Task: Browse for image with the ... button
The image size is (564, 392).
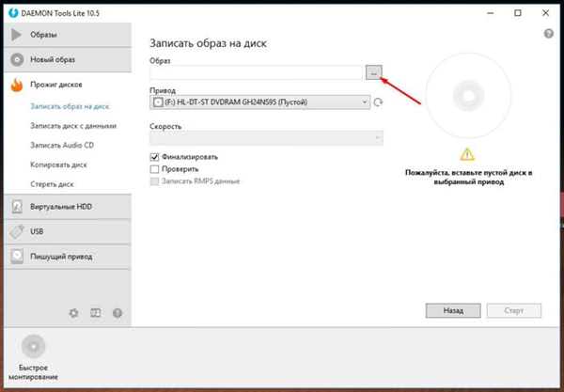Action: pos(374,72)
